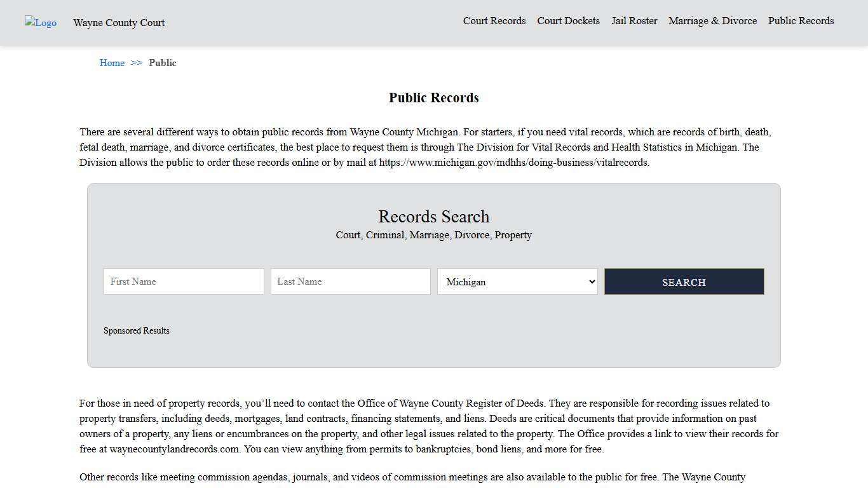Click the Wayne County Court title text
Viewport: 868px width, 488px height.
click(119, 23)
